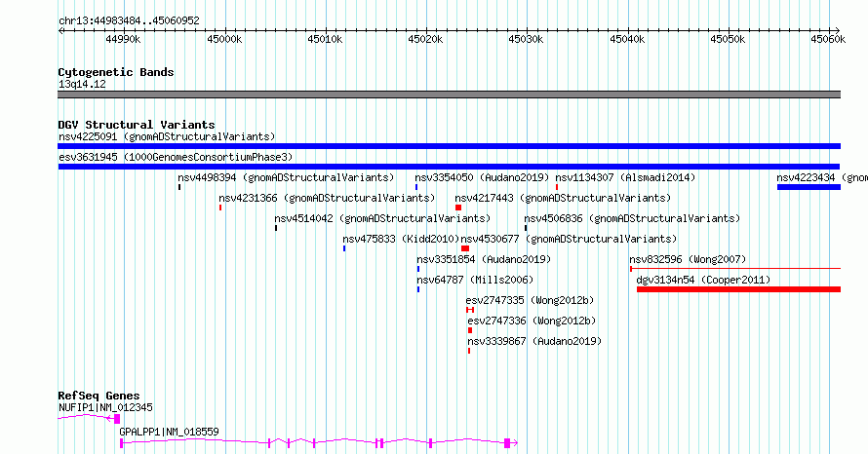Click the chr13:44983484..45060952 coordinate label
The height and width of the screenshot is (454, 868).
(129, 20)
